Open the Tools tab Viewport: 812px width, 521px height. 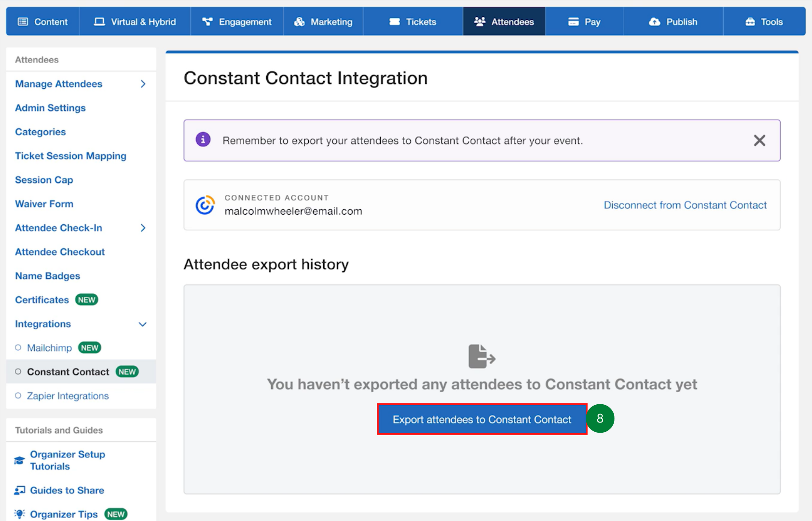tap(764, 22)
